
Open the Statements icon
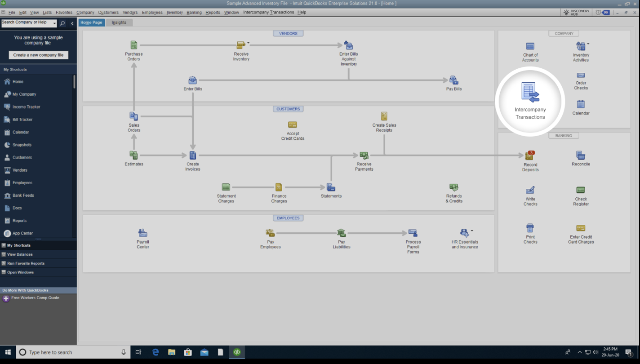tap(331, 187)
